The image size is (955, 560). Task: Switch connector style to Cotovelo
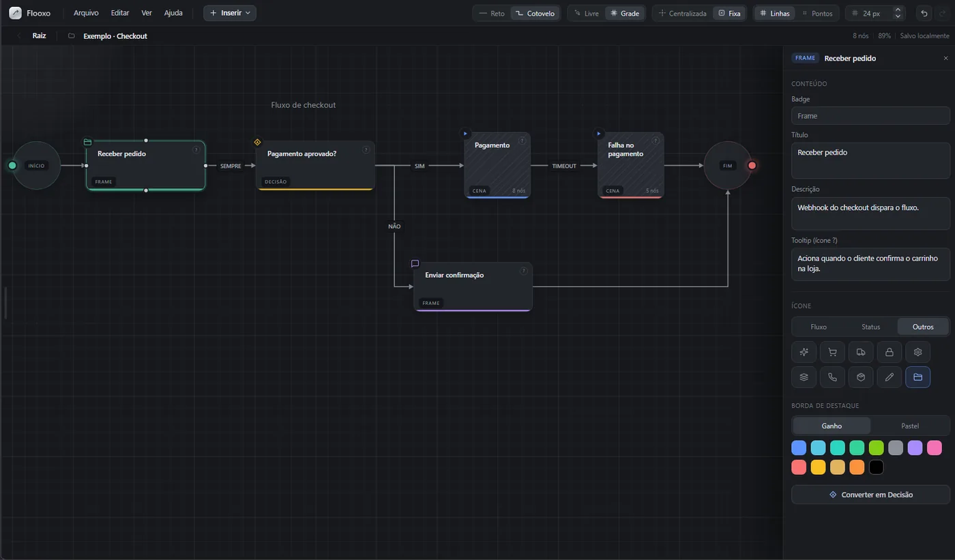[x=535, y=13]
